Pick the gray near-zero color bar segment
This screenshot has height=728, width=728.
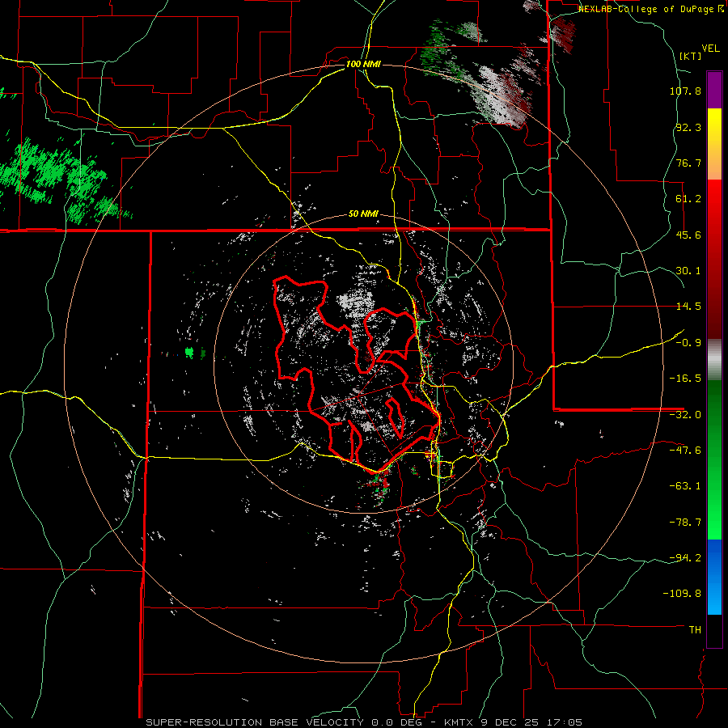714,358
